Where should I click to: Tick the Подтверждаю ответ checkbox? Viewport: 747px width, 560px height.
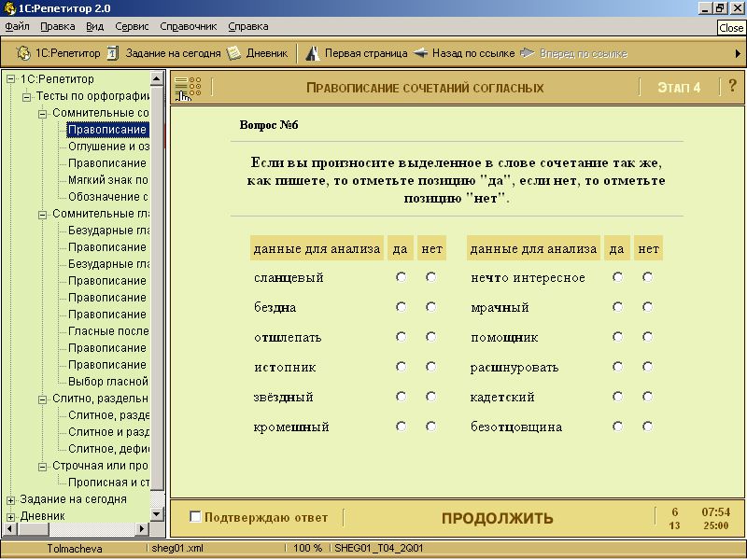pyautogui.click(x=195, y=517)
